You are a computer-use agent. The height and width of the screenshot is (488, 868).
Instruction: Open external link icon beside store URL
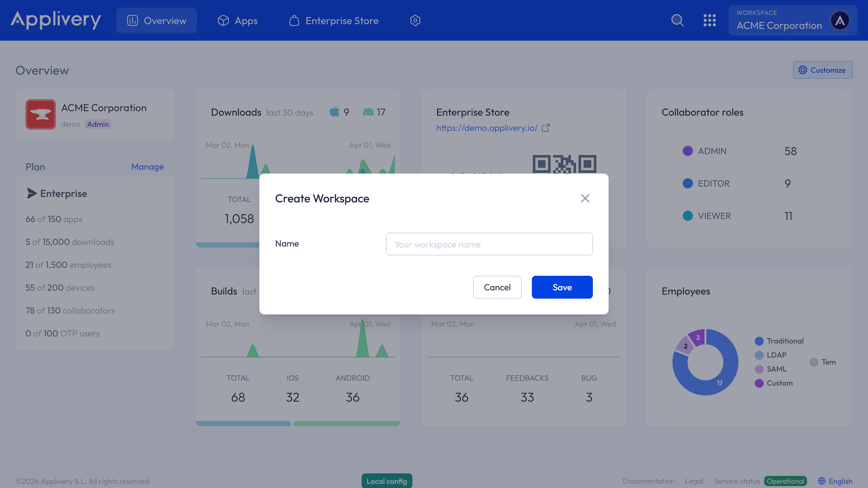[546, 128]
